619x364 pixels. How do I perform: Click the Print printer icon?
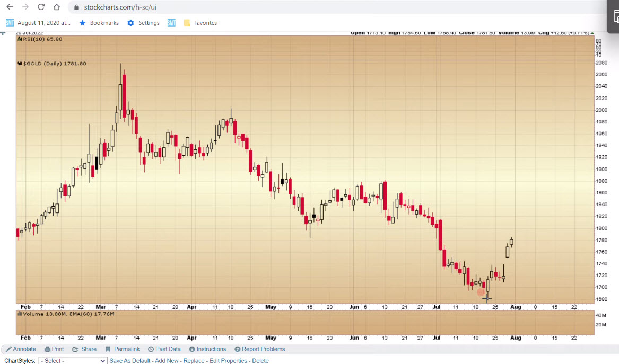48,349
